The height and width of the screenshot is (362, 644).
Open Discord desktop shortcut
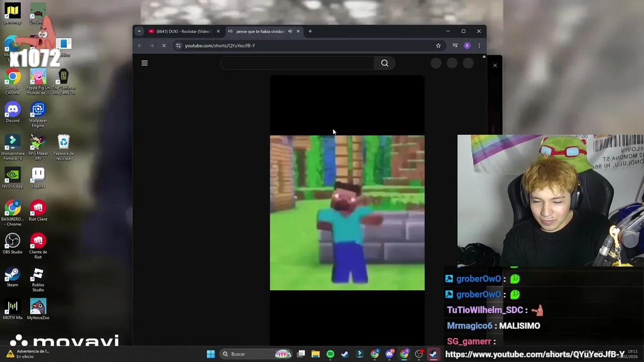click(x=13, y=113)
